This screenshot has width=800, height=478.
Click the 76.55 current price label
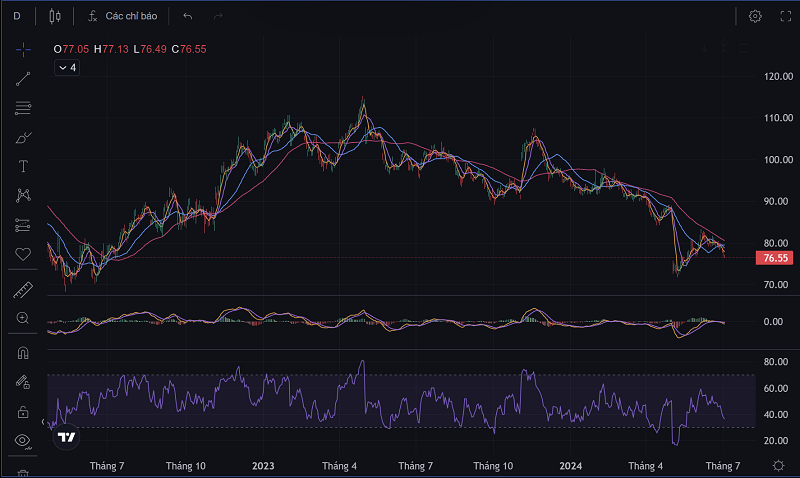tap(776, 258)
